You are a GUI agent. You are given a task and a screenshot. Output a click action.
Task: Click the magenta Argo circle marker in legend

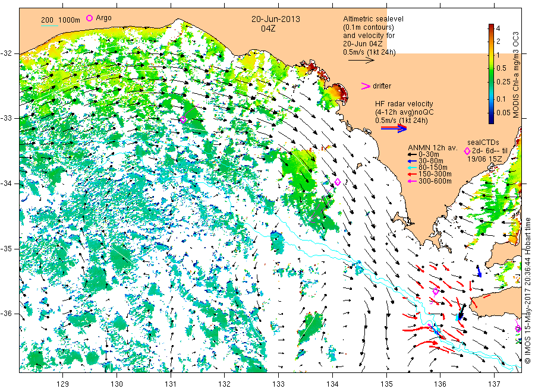click(89, 18)
